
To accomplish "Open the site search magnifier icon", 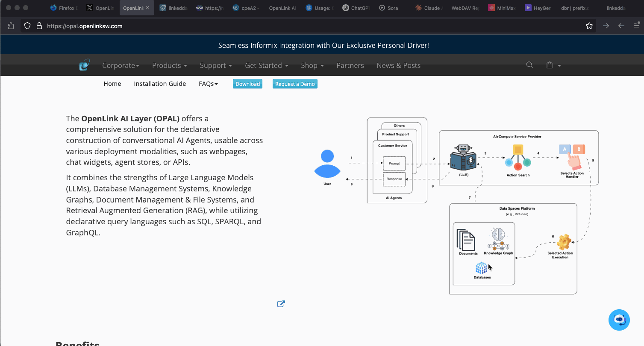I will click(529, 65).
